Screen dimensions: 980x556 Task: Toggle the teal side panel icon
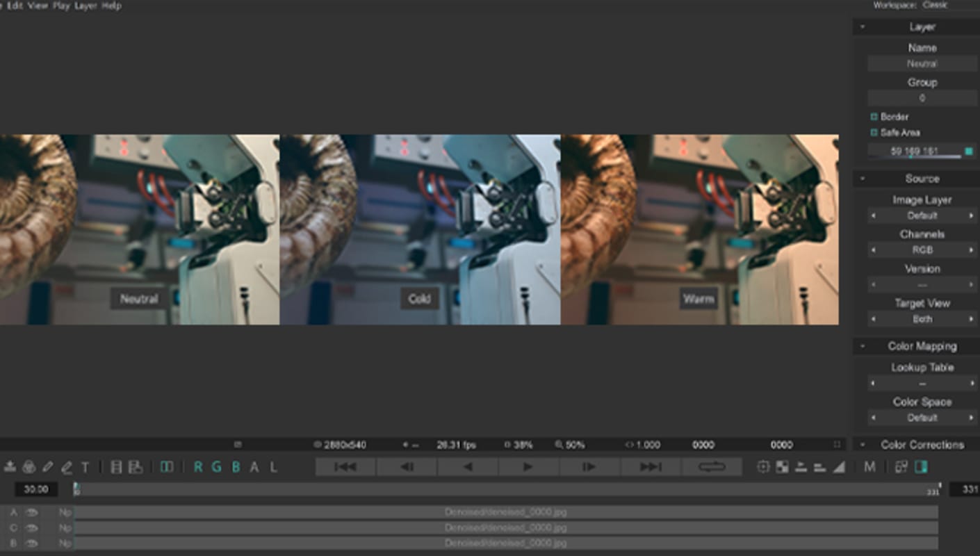921,467
